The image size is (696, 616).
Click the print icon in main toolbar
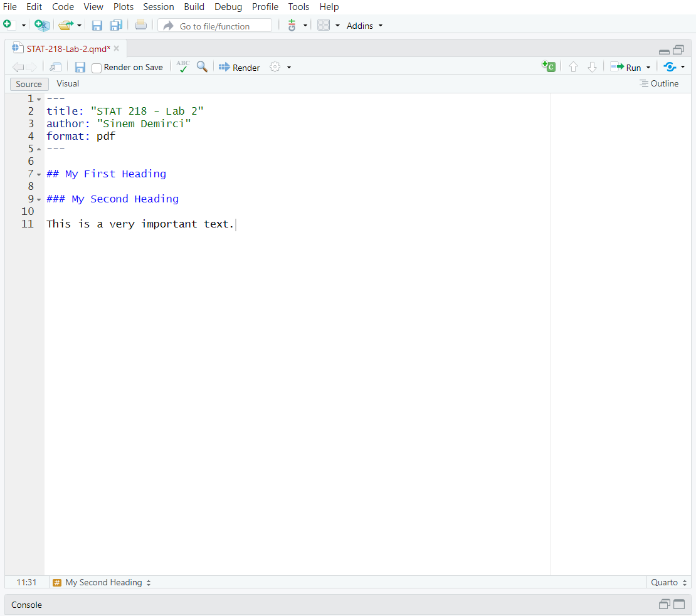coord(140,25)
